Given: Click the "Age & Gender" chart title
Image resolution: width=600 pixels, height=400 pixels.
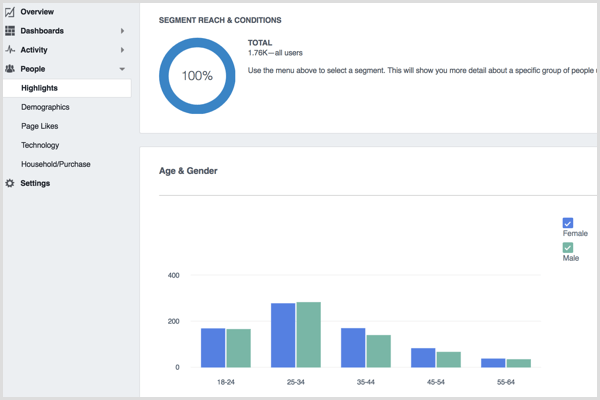Looking at the screenshot, I should pyautogui.click(x=188, y=171).
